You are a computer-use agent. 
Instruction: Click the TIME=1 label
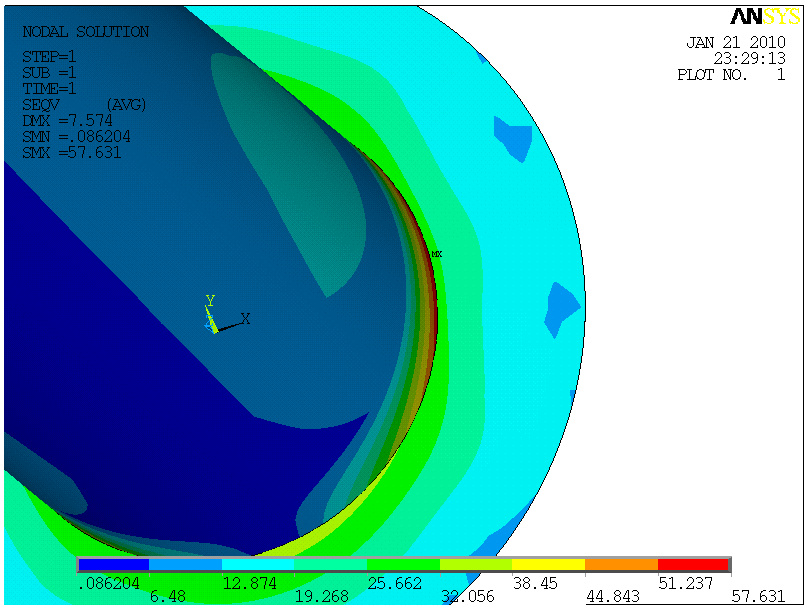click(x=49, y=88)
